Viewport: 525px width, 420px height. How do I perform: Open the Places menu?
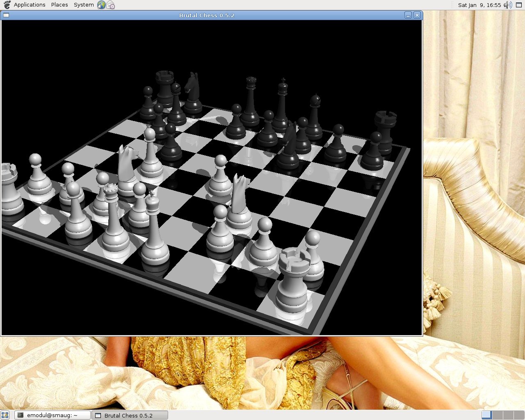[59, 5]
